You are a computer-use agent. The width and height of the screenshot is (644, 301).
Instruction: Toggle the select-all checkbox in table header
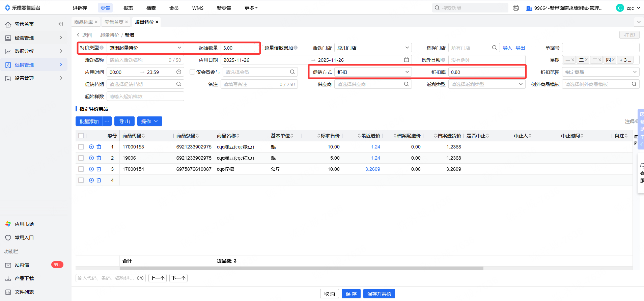pyautogui.click(x=81, y=136)
